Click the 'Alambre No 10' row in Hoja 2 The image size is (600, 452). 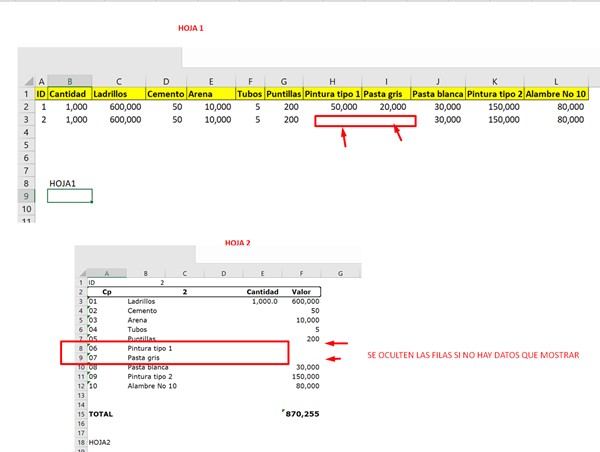pos(152,386)
